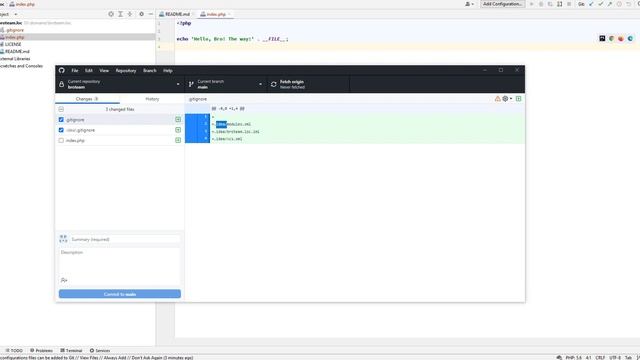Viewport: 640px width, 360px height.
Task: Open the diff settings gear dropdown
Action: [507, 99]
